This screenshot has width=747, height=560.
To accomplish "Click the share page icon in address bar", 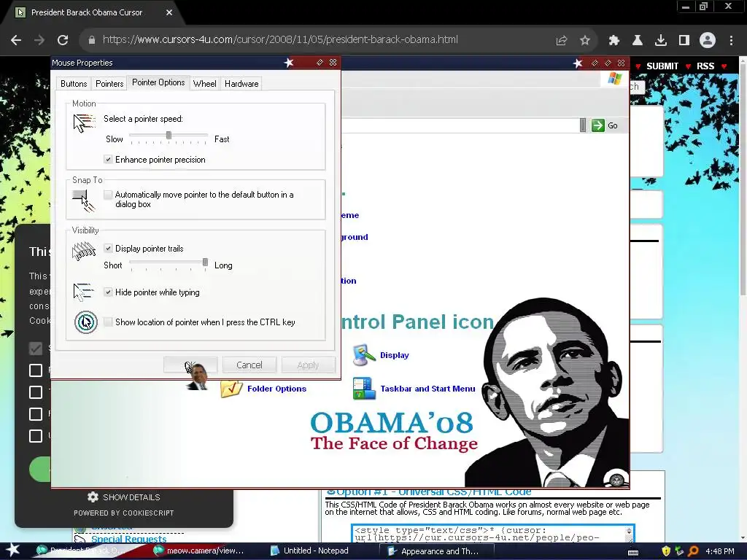I will click(562, 41).
